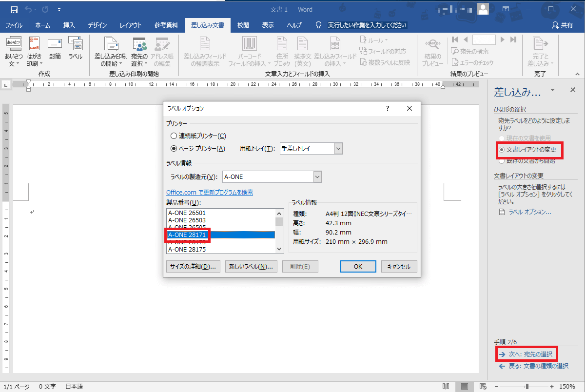Select 文書レイアウトの変更 radio option
The height and width of the screenshot is (392, 585).
pos(502,149)
